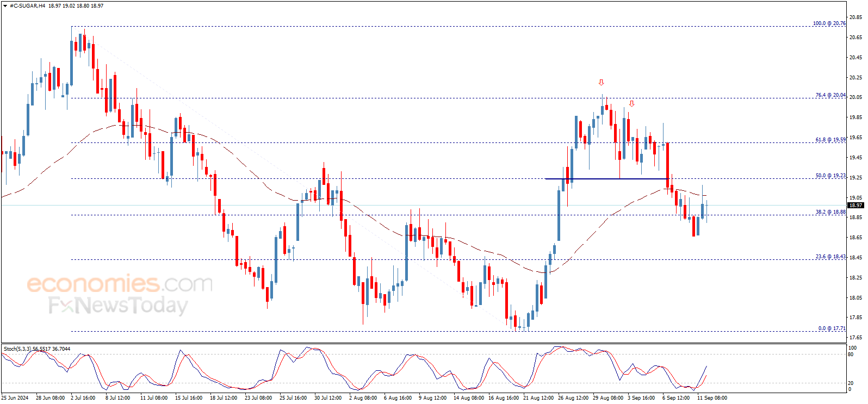Click the 23.6 @ 18.43 Fibonacci label
The width and height of the screenshot is (868, 404).
pos(830,257)
